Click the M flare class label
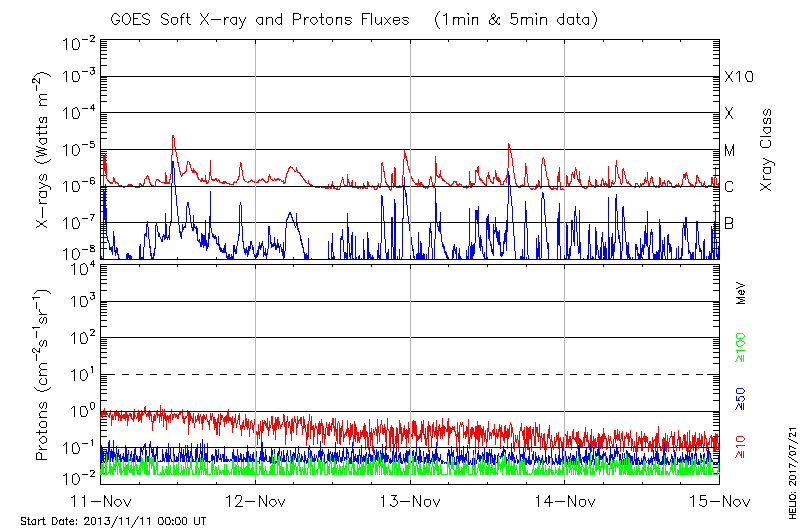This screenshot has height=530, width=800. [730, 150]
